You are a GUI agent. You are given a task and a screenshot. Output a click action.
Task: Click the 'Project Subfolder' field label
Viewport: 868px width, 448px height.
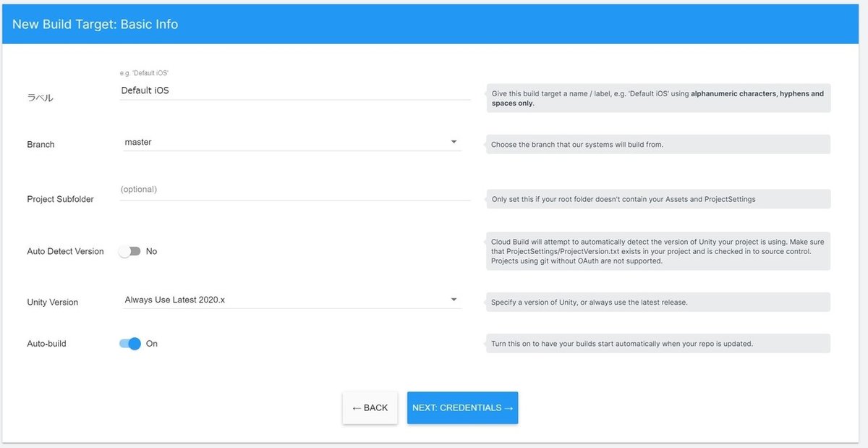[x=60, y=199]
